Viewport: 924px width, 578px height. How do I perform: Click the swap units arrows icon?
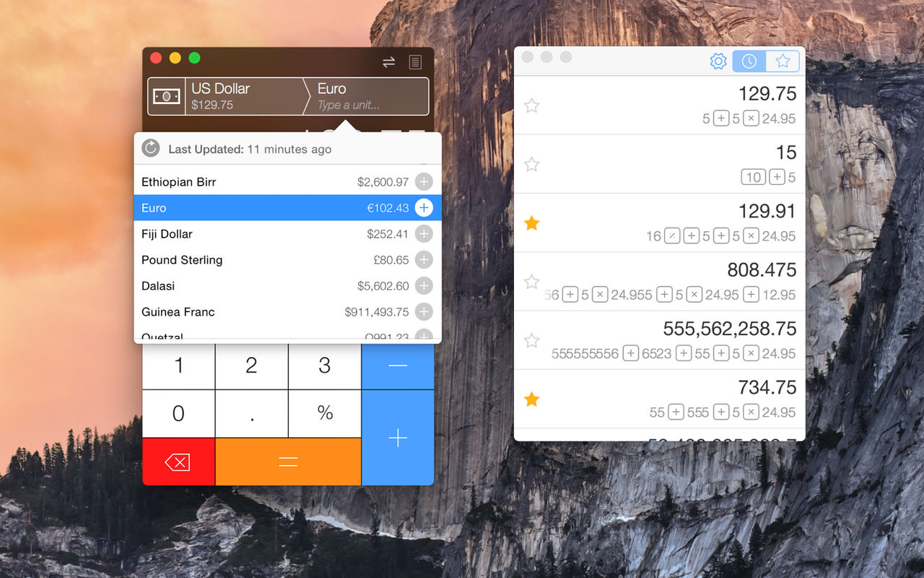pos(388,62)
